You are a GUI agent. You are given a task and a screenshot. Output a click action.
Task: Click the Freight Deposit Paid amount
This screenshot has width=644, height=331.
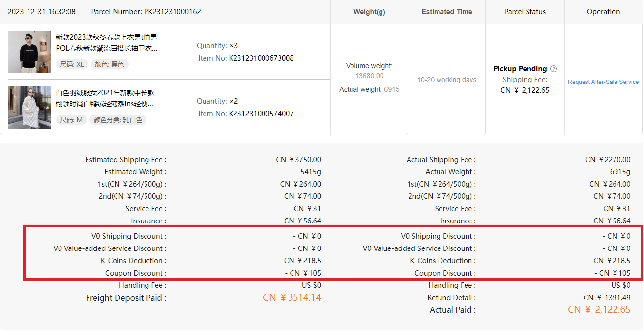(x=292, y=298)
